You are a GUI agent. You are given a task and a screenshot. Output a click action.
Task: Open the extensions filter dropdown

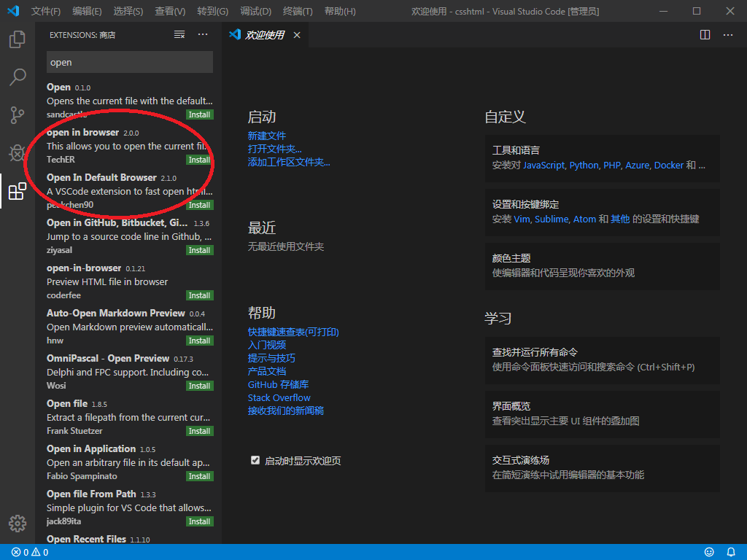tap(179, 34)
